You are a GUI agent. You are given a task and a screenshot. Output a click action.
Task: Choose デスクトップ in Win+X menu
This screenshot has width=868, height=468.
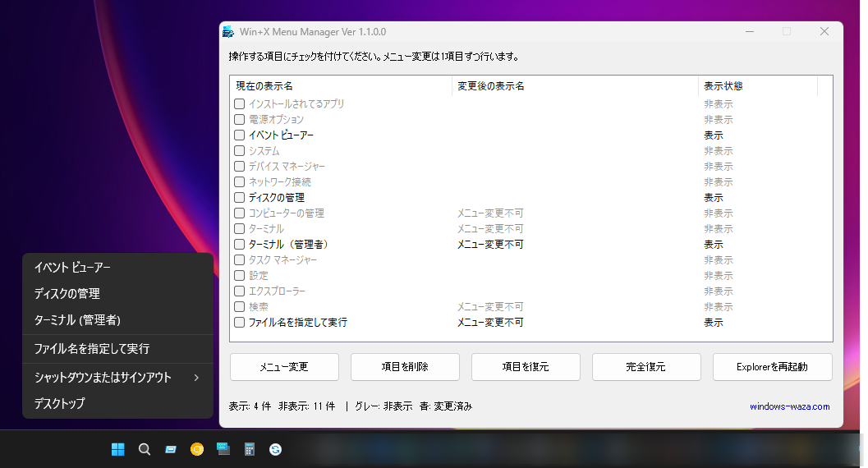[118, 403]
